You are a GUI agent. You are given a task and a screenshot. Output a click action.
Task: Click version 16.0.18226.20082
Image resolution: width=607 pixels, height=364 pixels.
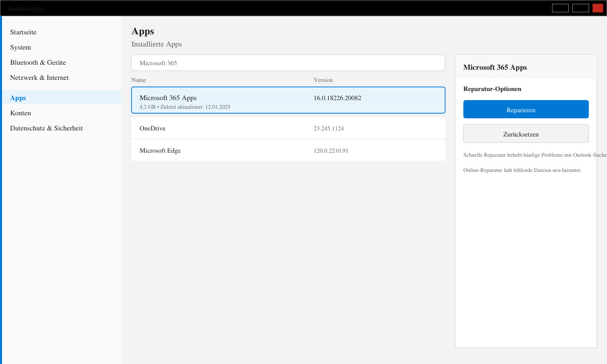(x=337, y=98)
